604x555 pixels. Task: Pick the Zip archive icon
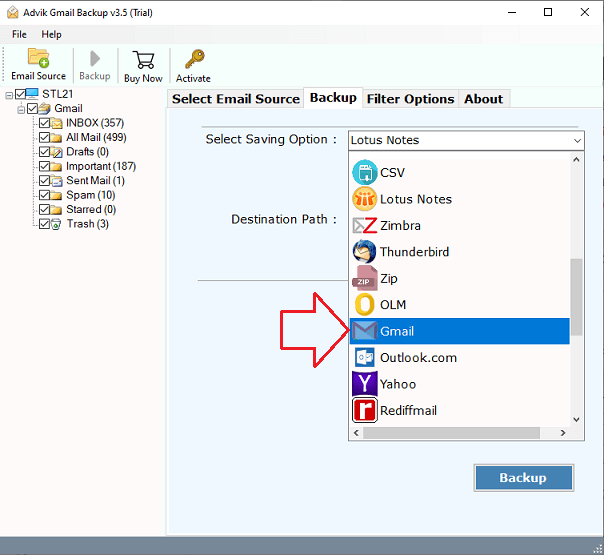coord(364,278)
